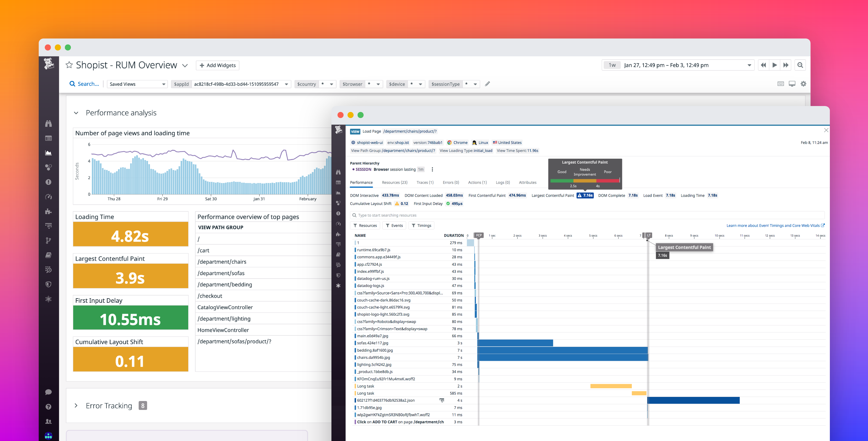The width and height of the screenshot is (868, 441).
Task: Toggle the Timings filter button
Action: click(421, 225)
